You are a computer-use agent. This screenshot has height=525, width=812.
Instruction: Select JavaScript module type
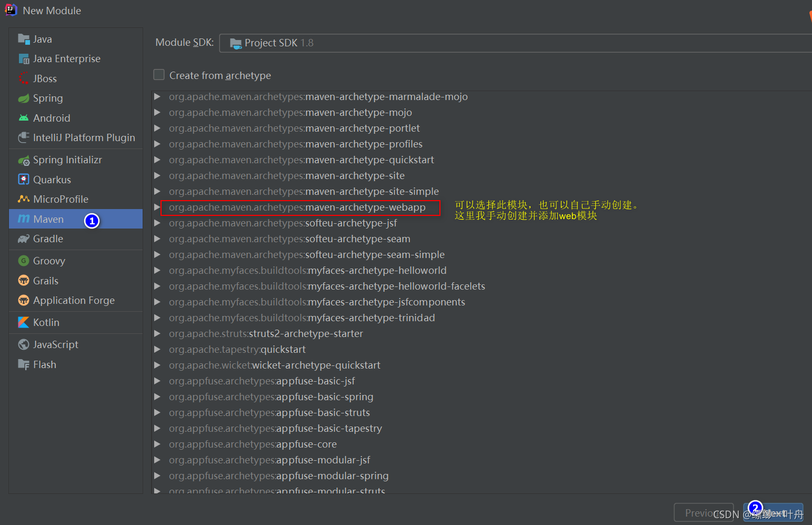pos(76,344)
